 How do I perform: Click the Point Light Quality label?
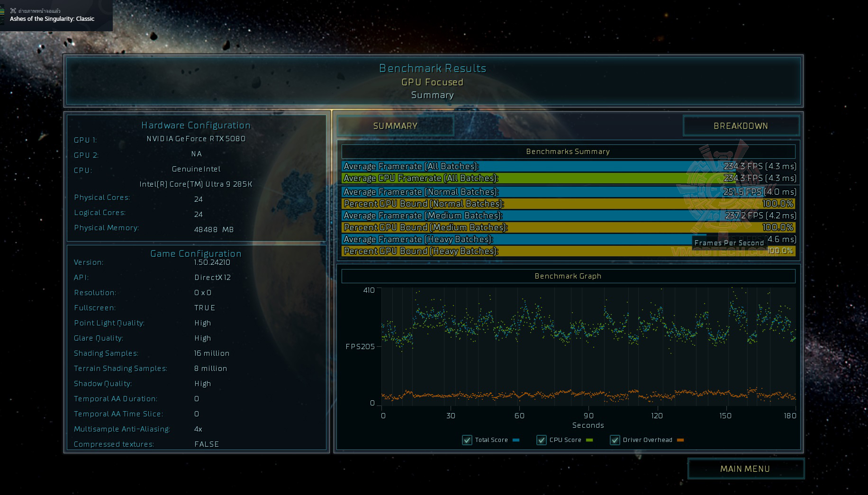[x=109, y=323]
